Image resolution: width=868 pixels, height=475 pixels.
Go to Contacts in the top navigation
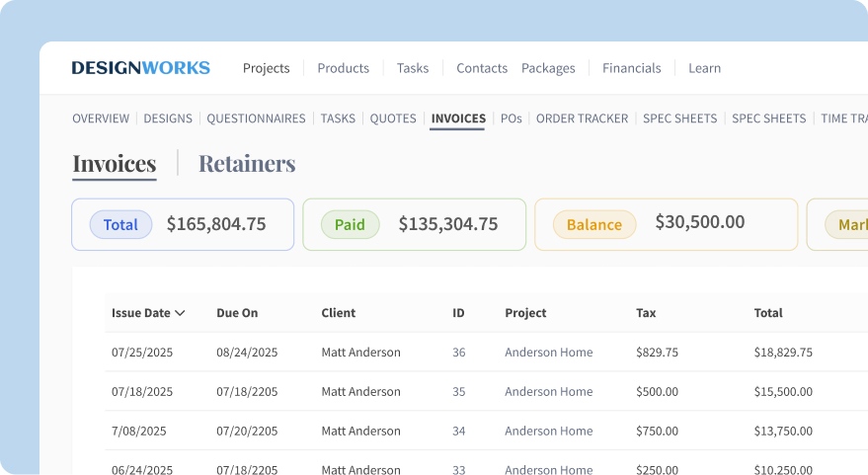pos(481,68)
